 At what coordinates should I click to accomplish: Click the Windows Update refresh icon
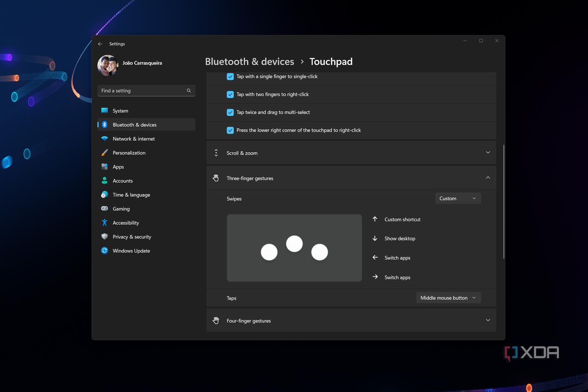(x=105, y=250)
